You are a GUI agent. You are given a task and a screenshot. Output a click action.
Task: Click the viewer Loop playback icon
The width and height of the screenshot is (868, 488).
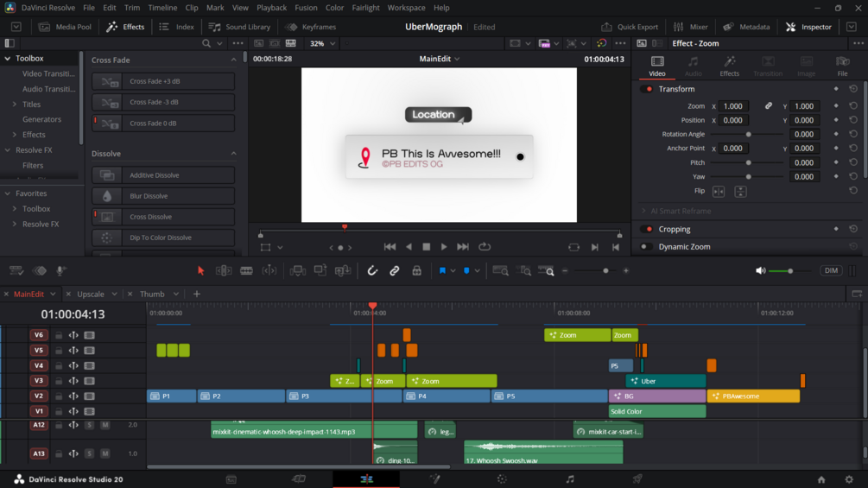[485, 247]
